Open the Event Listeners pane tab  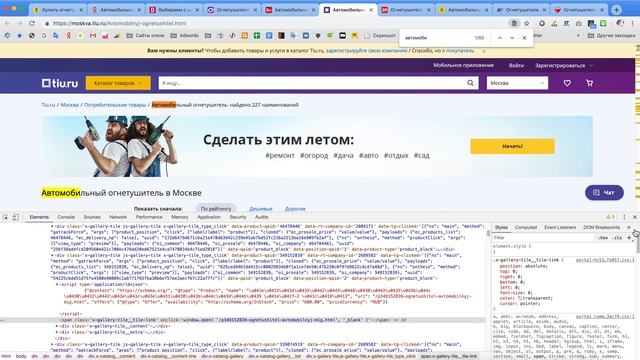tap(560, 227)
